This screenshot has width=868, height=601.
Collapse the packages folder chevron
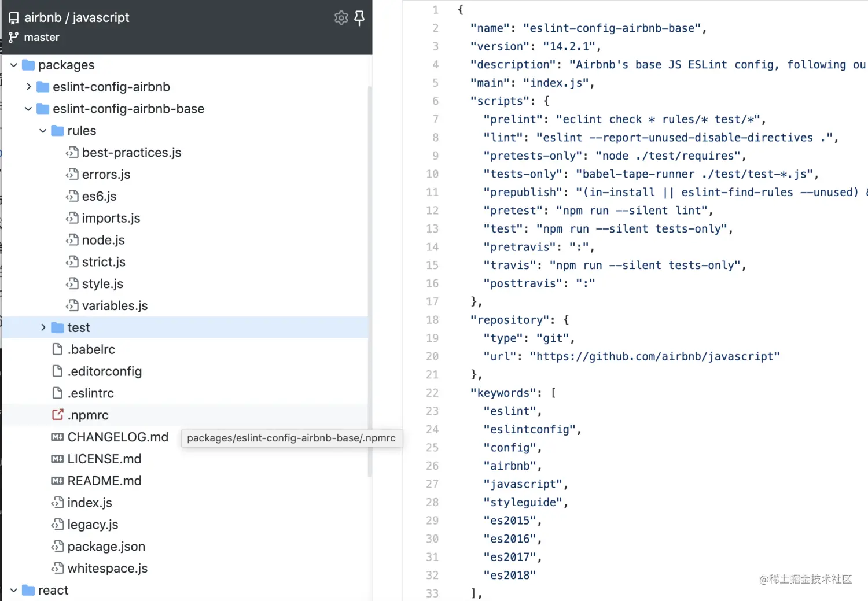(14, 65)
